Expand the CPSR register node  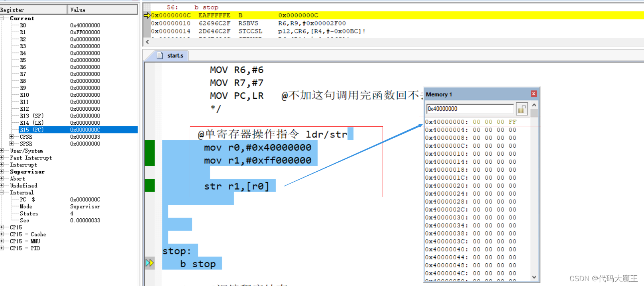point(12,137)
